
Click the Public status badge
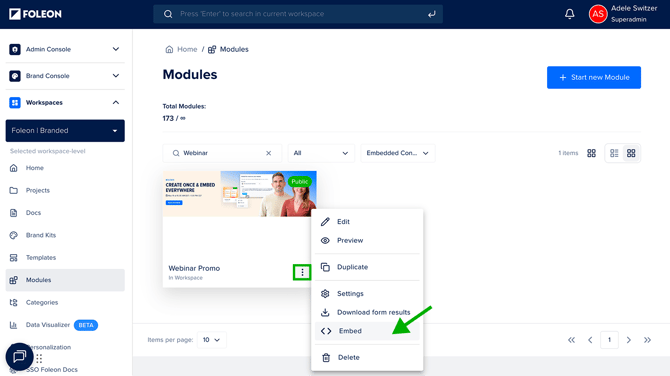click(x=300, y=182)
